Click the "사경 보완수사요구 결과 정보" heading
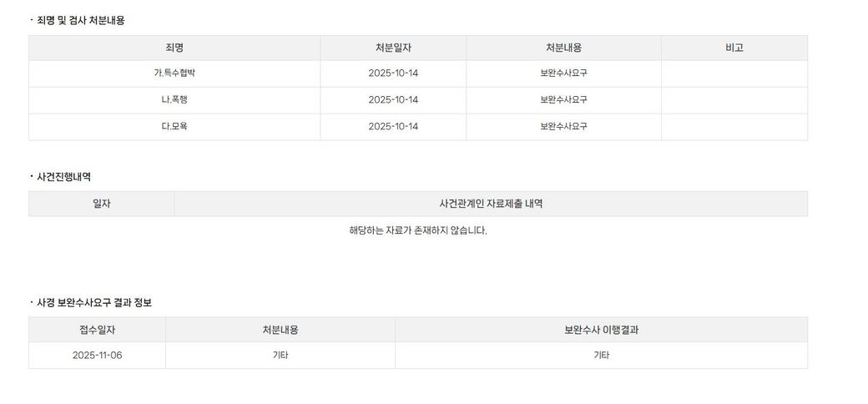The image size is (868, 404). (94, 303)
